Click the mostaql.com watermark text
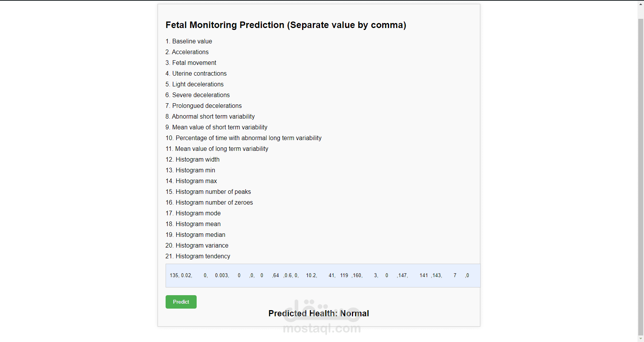 (322, 329)
